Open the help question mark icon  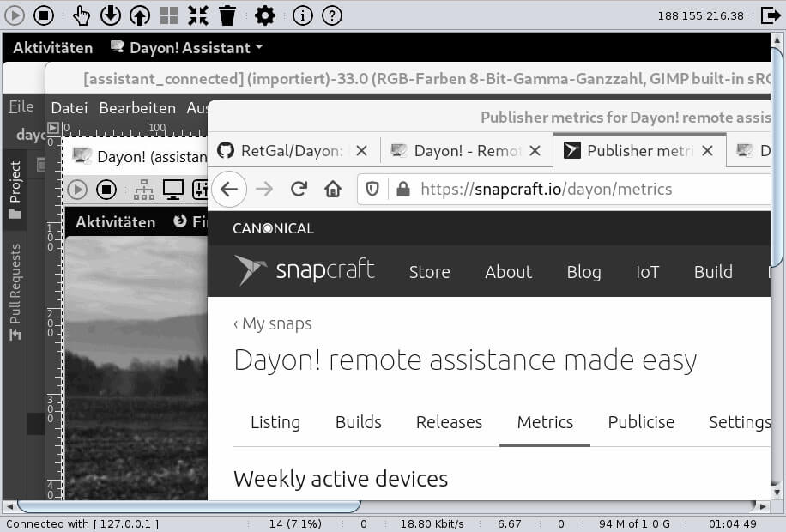(x=332, y=15)
